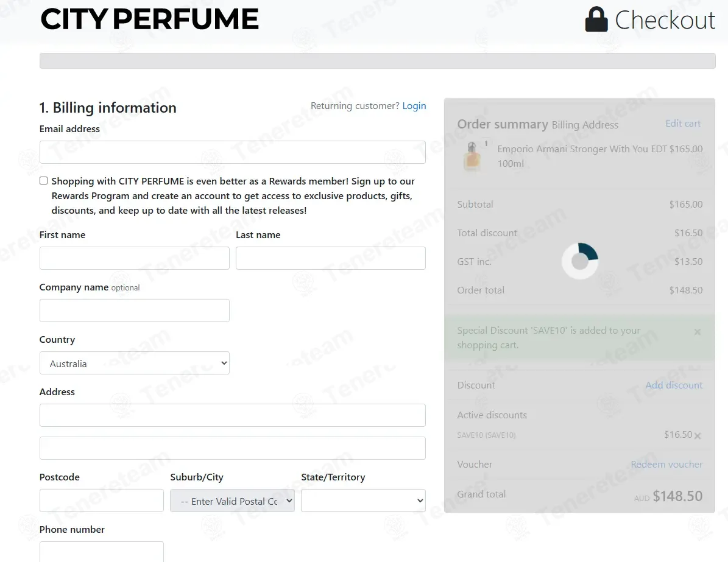
Task: Click the Grand total $148.50 amount
Action: pyautogui.click(x=677, y=496)
